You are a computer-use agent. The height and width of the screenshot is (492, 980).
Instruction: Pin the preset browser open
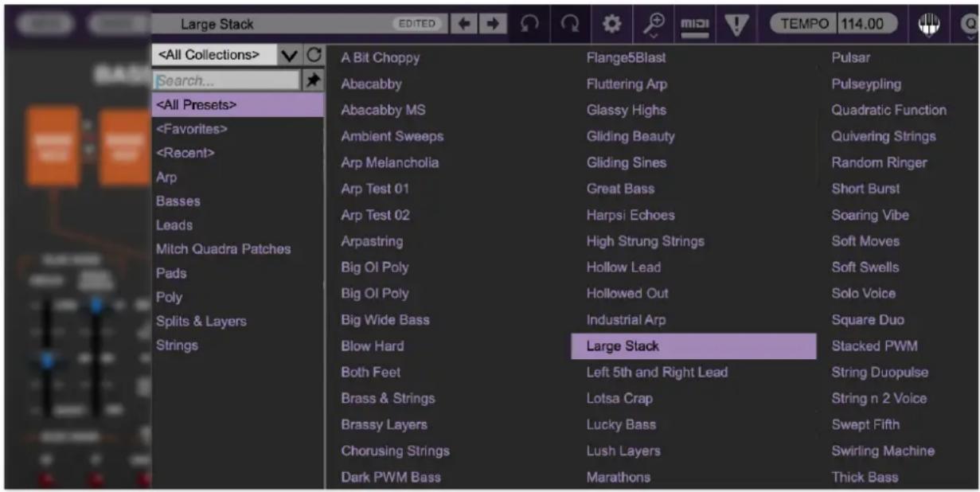point(313,80)
